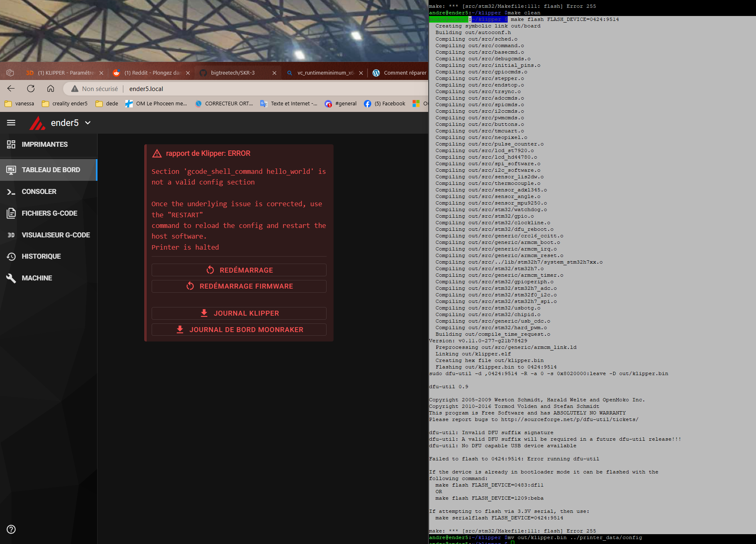Viewport: 756px width, 544px height.
Task: Open creality ender5 bookmark folder
Action: coord(65,104)
